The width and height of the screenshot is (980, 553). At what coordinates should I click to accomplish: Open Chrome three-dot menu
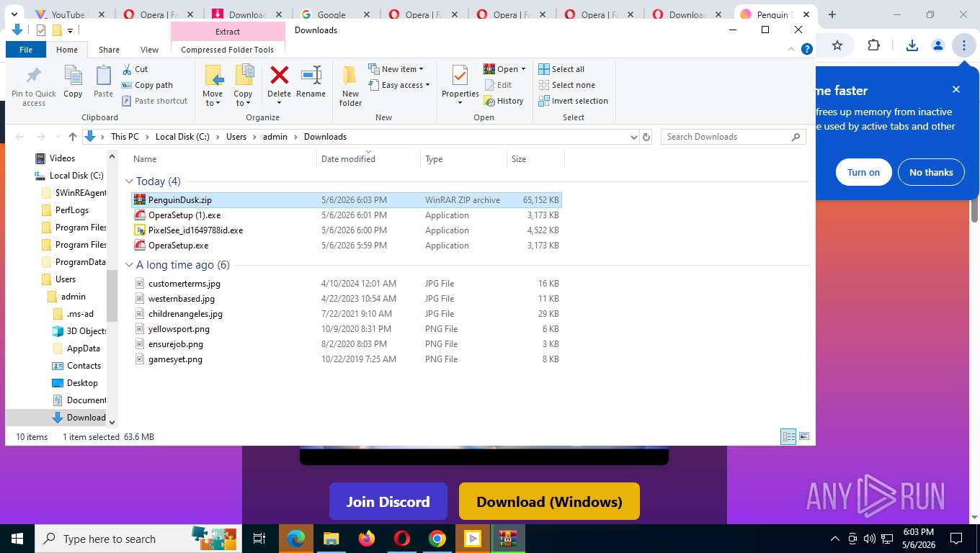click(x=963, y=45)
